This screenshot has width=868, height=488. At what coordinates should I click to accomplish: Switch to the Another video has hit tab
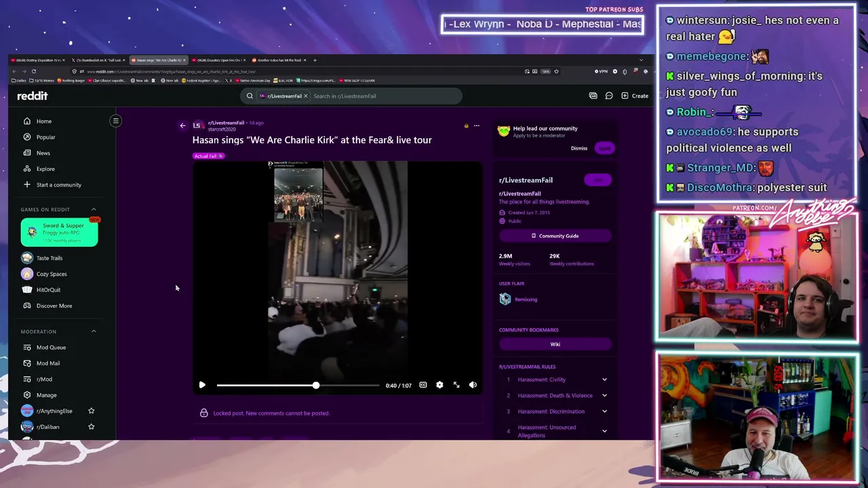click(279, 60)
